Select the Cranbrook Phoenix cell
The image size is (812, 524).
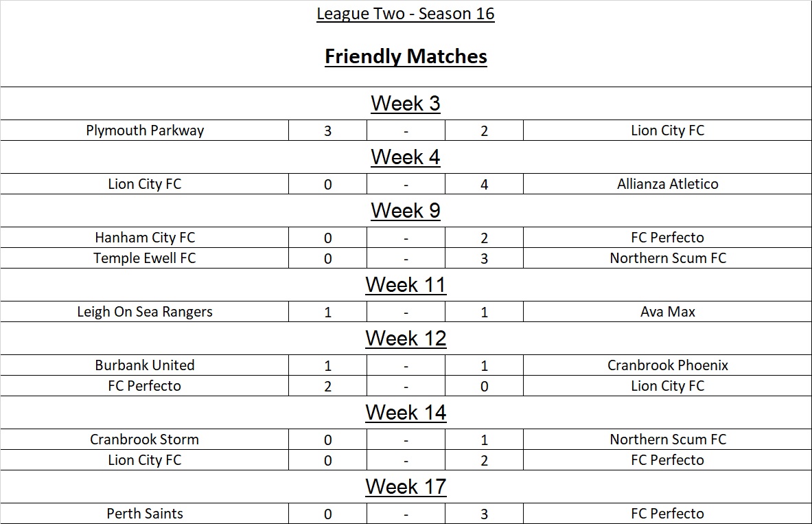(667, 365)
